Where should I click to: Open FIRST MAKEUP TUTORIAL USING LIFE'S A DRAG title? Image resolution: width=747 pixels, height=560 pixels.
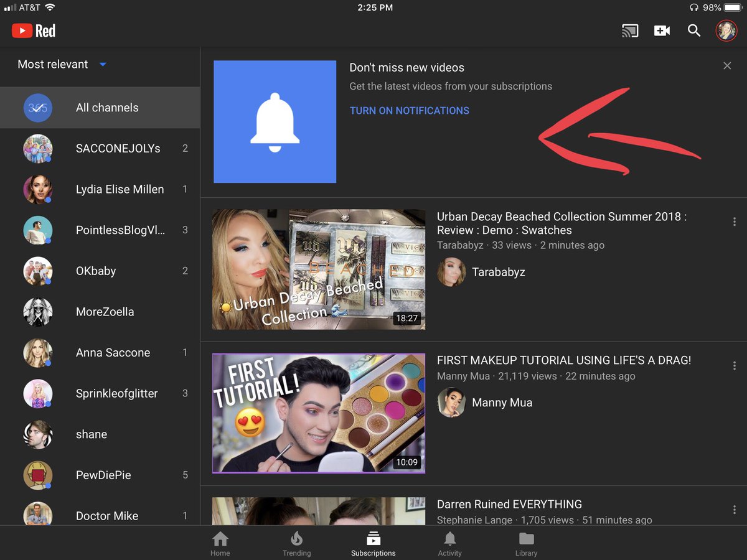[x=564, y=360]
